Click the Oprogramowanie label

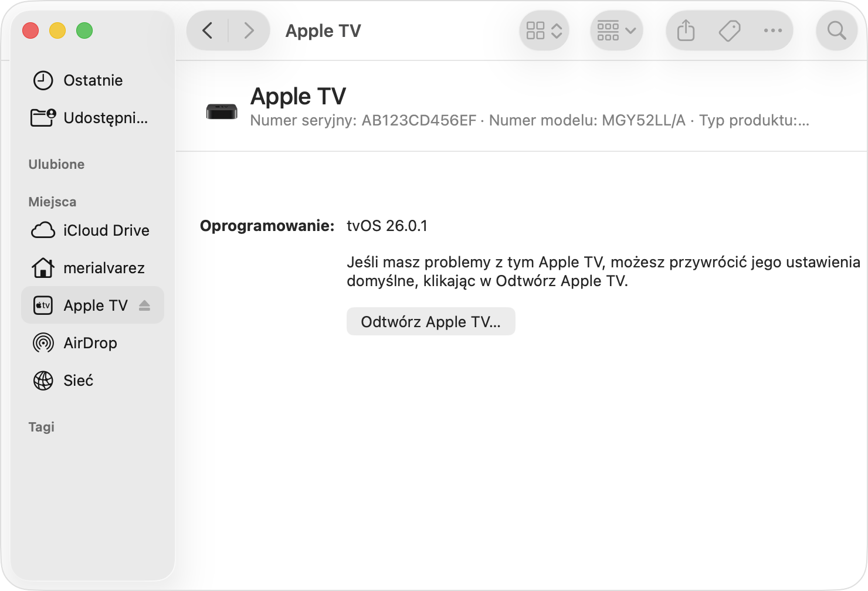[x=267, y=226]
